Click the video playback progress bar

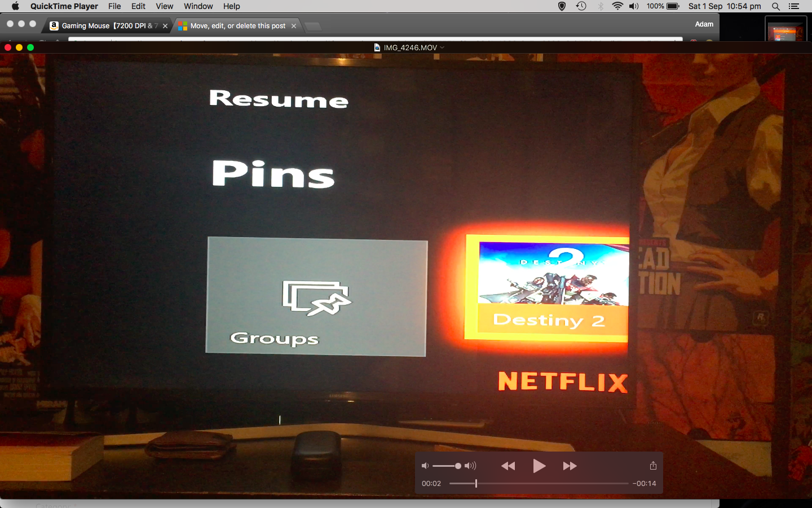539,483
